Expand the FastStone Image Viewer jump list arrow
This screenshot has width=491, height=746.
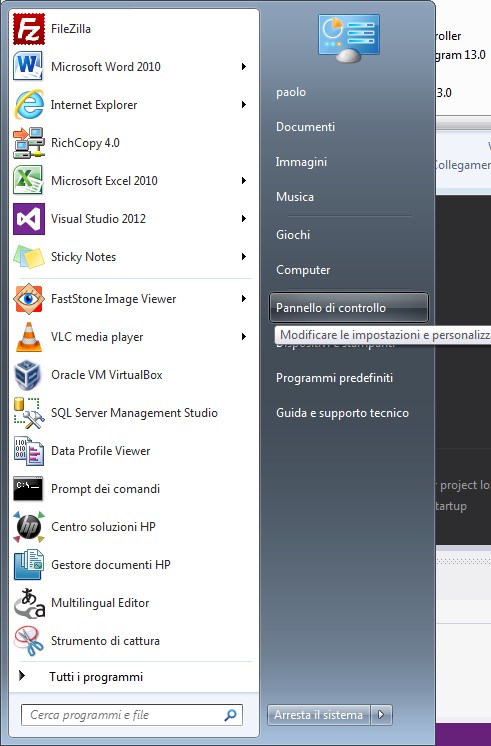[x=244, y=299]
